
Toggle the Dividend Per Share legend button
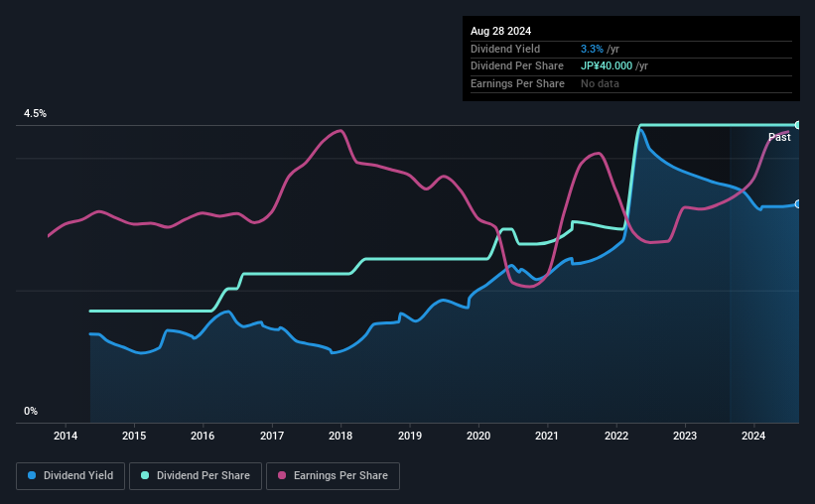(x=196, y=476)
